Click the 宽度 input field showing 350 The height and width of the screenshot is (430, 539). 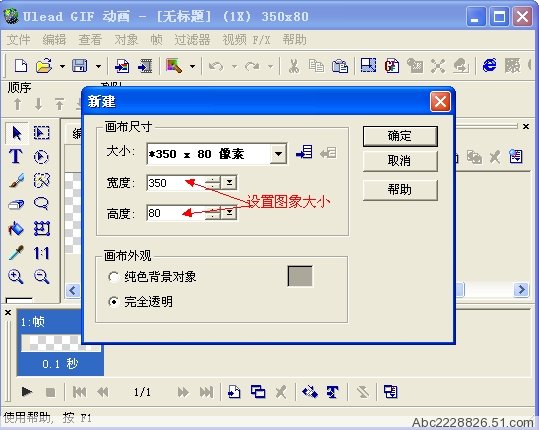click(176, 183)
